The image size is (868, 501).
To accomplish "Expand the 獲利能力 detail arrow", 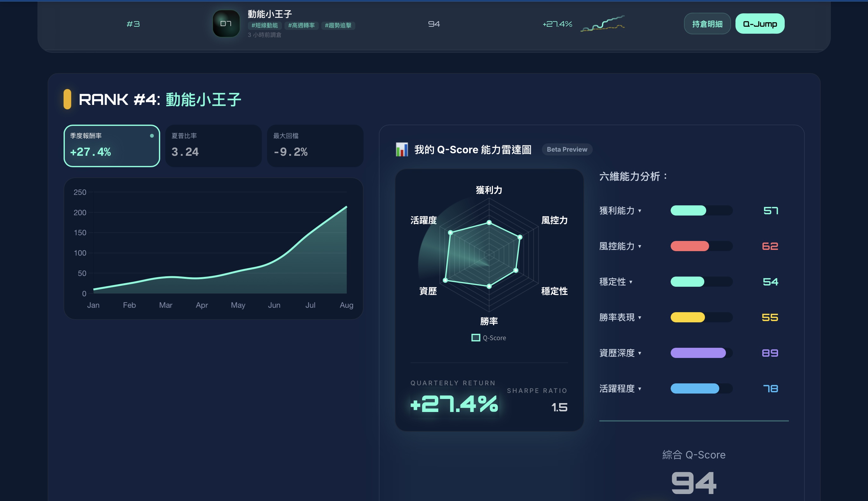I will coord(639,210).
